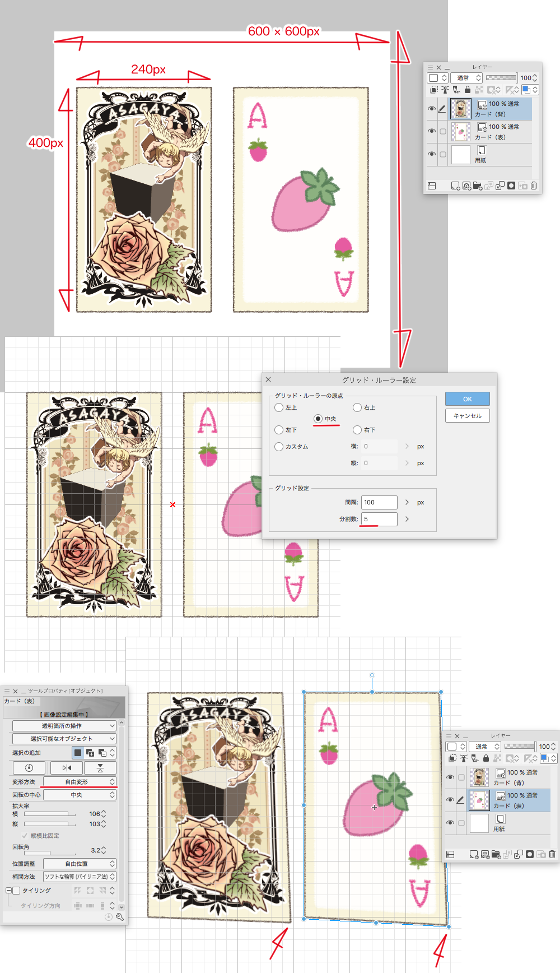Image resolution: width=560 pixels, height=973 pixels.
Task: Click reset rotation button in Tool Property
Action: click(x=29, y=768)
